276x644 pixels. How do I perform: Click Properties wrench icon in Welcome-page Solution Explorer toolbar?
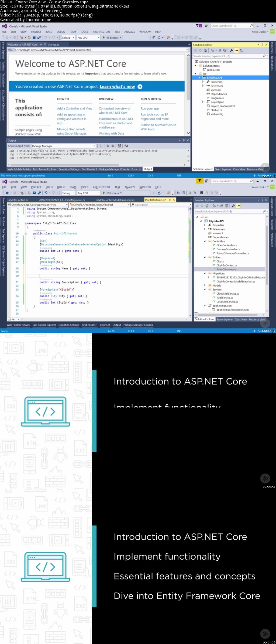coord(231,50)
